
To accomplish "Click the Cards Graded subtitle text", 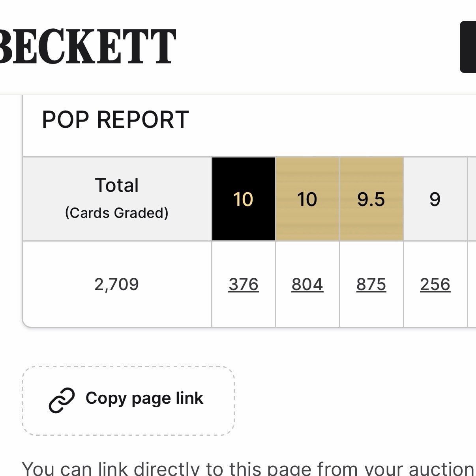I will click(x=117, y=213).
